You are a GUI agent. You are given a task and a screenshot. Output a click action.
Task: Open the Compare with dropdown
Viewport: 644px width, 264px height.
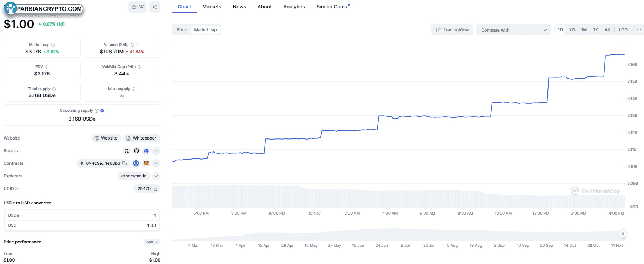pos(513,30)
